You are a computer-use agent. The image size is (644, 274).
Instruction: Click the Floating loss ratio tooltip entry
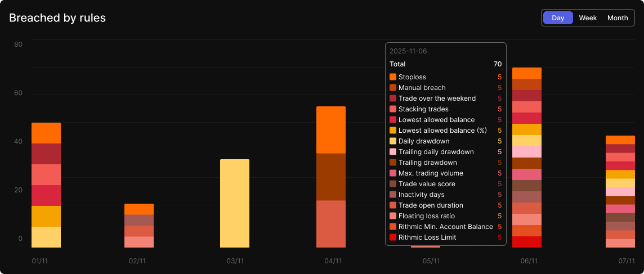[x=426, y=216]
